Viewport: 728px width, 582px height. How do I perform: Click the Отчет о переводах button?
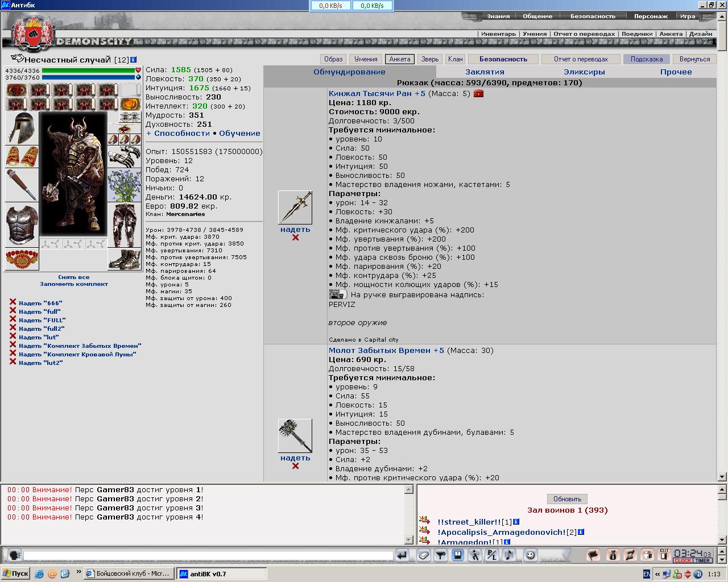pyautogui.click(x=581, y=59)
